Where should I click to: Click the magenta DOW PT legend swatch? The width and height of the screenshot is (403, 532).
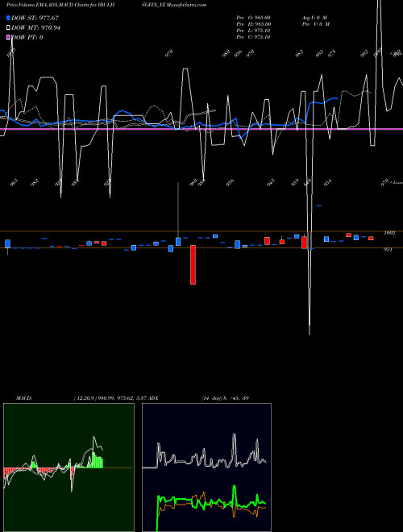coord(8,37)
